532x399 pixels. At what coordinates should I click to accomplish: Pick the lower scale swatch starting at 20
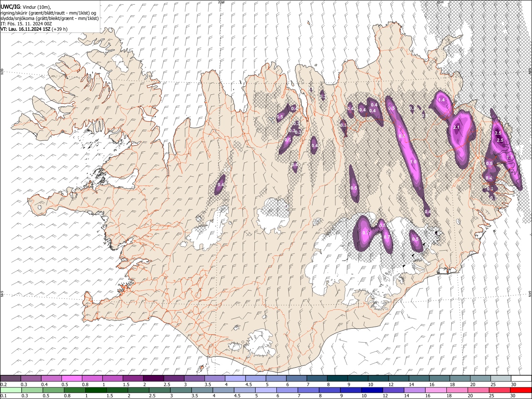(x=478, y=390)
